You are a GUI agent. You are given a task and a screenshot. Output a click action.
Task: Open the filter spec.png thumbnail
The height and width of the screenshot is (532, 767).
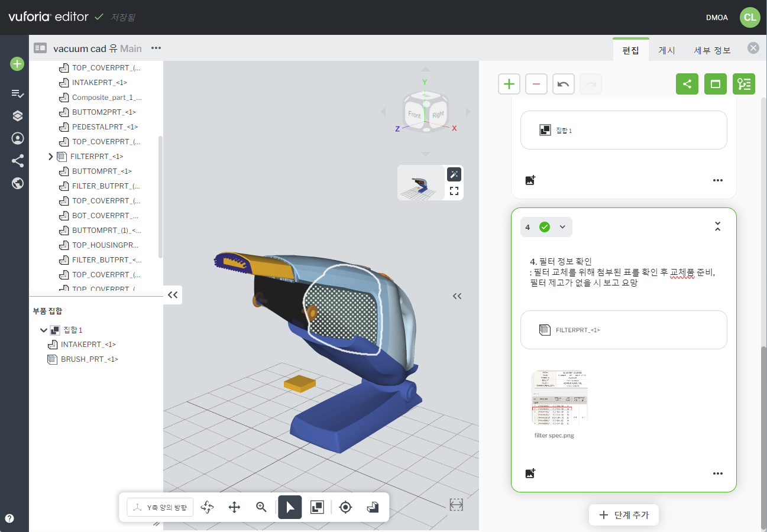click(559, 398)
